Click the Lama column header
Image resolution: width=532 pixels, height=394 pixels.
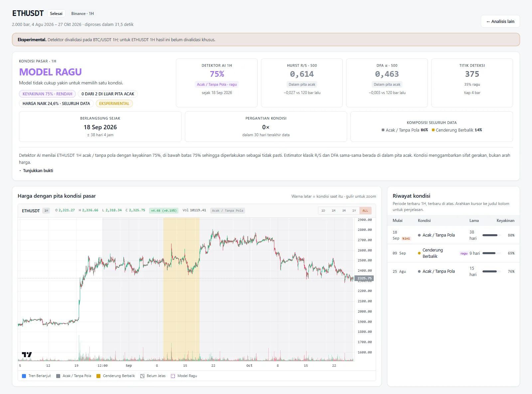(474, 221)
